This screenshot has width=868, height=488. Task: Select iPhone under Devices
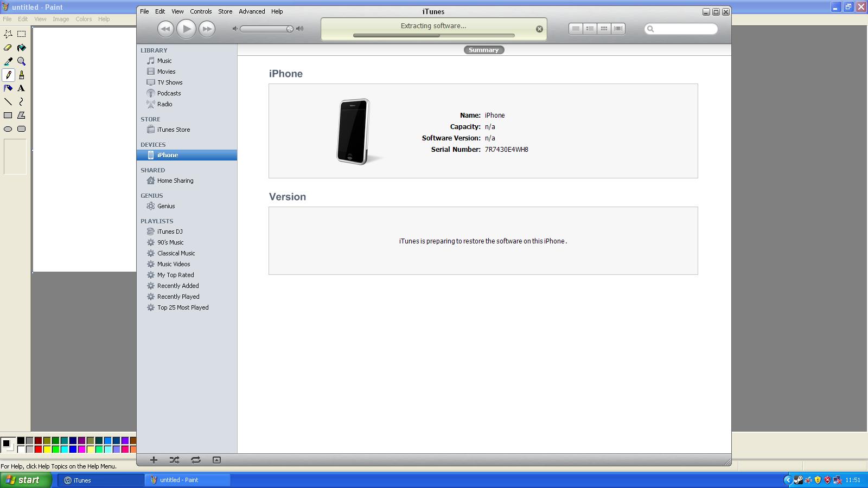click(x=187, y=155)
